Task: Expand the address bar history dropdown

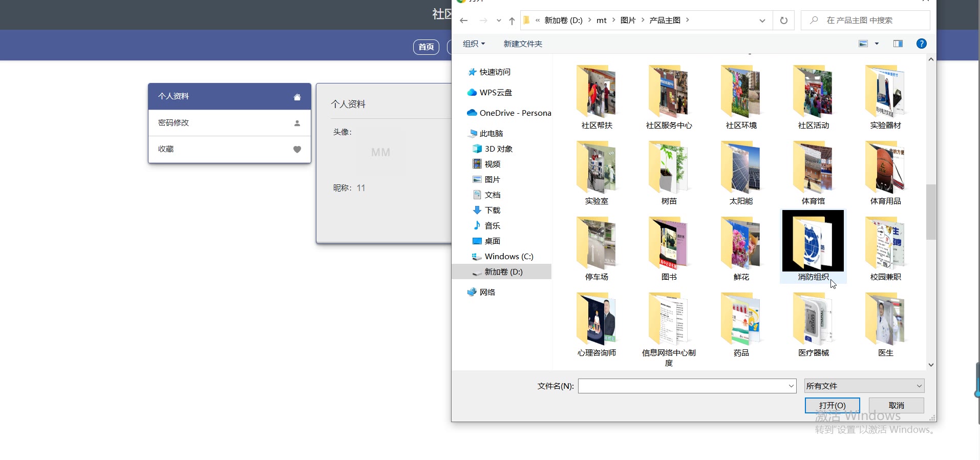Action: click(x=762, y=20)
